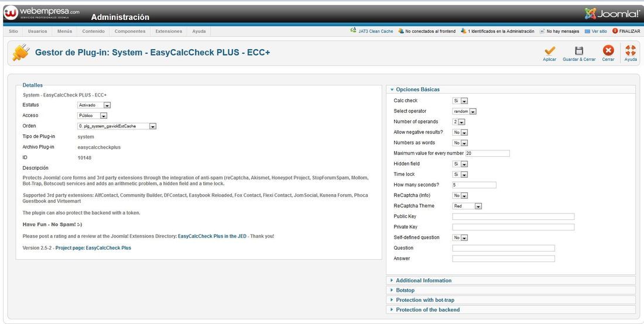
Task: Click Identificados en la Administración status
Action: click(x=498, y=31)
